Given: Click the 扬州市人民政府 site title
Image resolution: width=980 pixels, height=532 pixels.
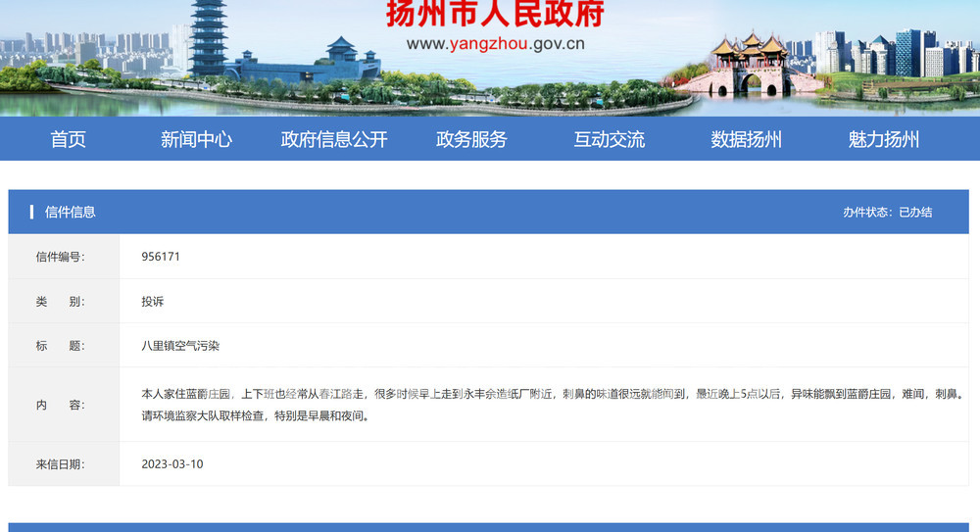Looking at the screenshot, I should 495,15.
